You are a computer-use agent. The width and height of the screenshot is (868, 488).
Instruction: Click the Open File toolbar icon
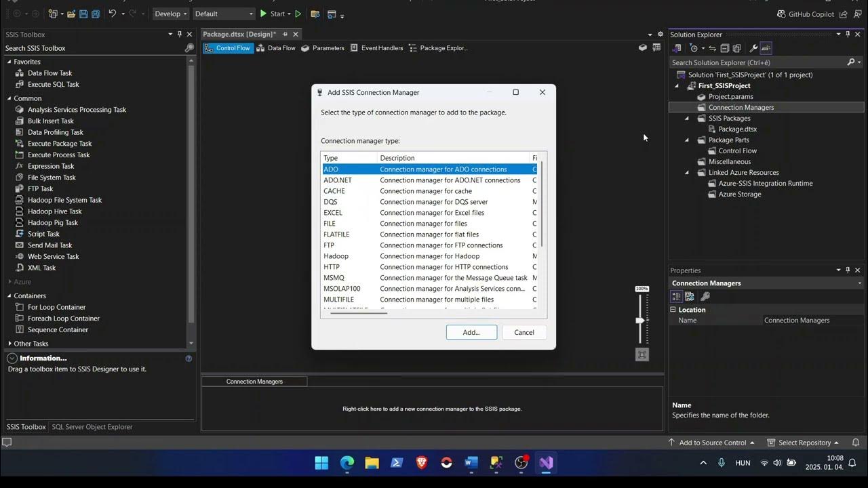[71, 14]
